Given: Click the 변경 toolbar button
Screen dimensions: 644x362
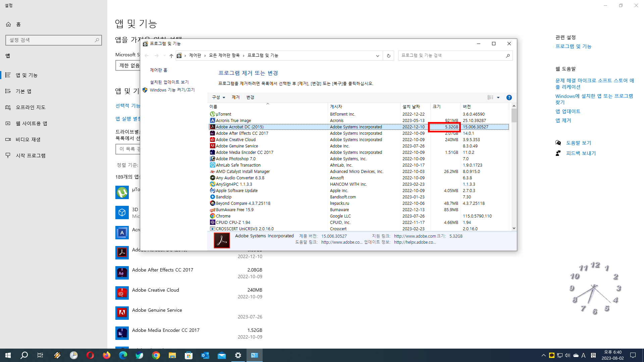Looking at the screenshot, I should coord(250,98).
